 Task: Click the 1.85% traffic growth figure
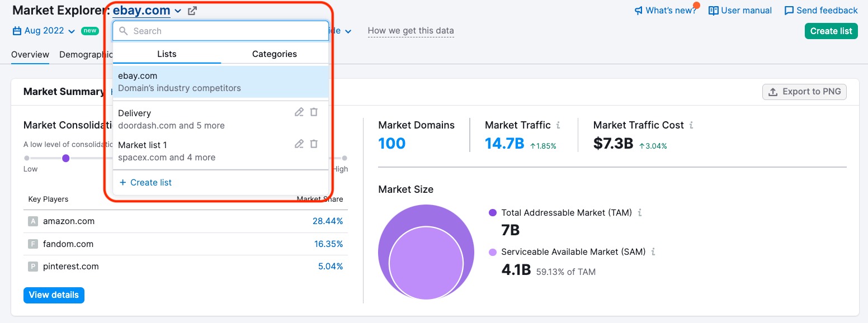click(542, 146)
